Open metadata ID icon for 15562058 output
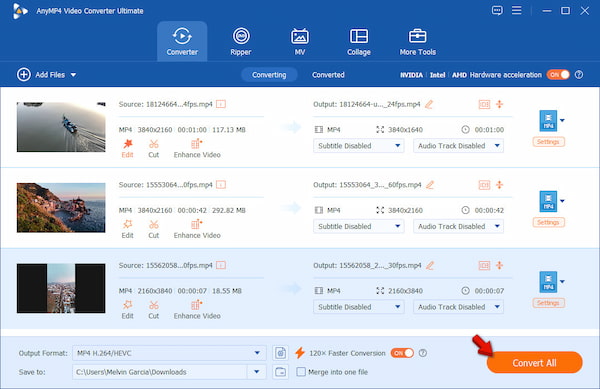Image resolution: width=600 pixels, height=389 pixels. coord(484,265)
